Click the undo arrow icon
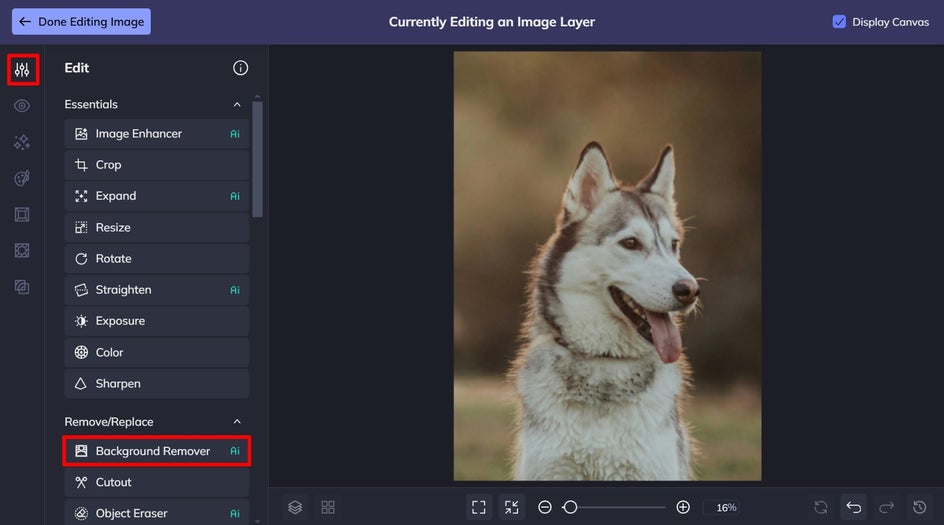944x525 pixels. tap(853, 507)
